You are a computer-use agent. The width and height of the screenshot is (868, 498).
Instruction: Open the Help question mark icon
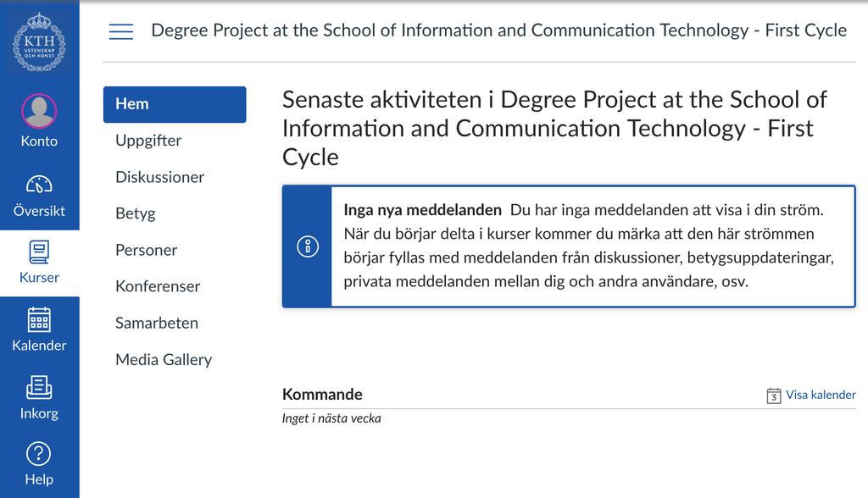pos(39,454)
